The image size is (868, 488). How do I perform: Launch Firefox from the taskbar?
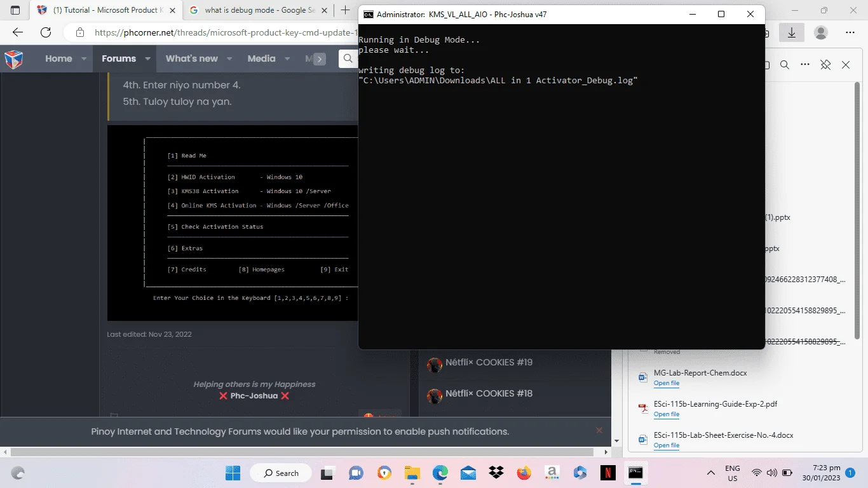(x=524, y=473)
